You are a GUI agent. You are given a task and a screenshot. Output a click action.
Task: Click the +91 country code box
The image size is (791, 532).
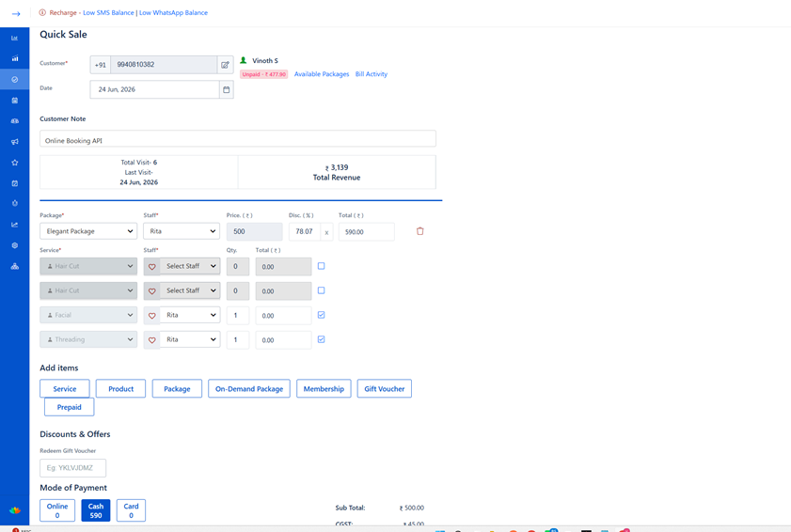101,65
